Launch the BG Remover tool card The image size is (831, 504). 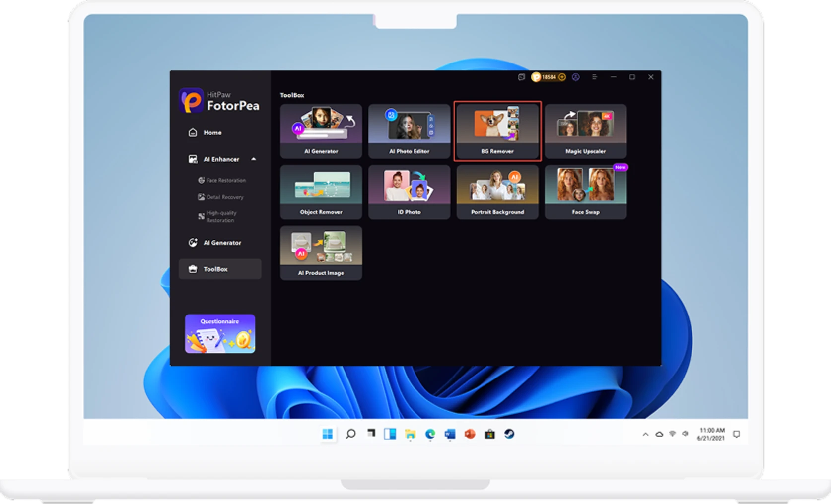point(497,131)
